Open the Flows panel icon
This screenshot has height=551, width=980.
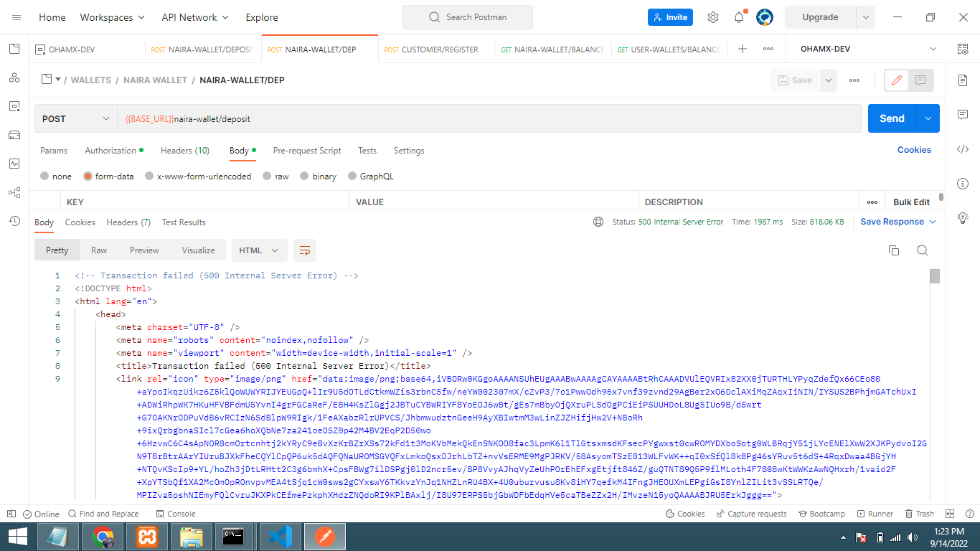click(x=14, y=192)
